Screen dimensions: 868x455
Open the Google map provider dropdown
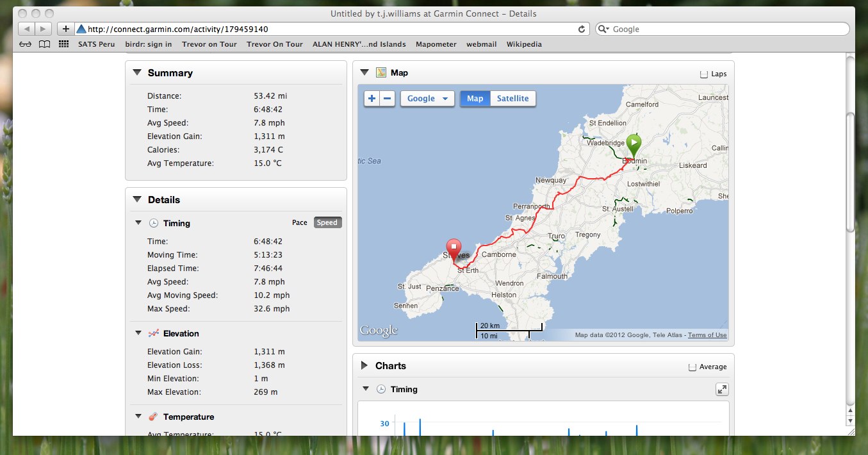[x=427, y=99]
